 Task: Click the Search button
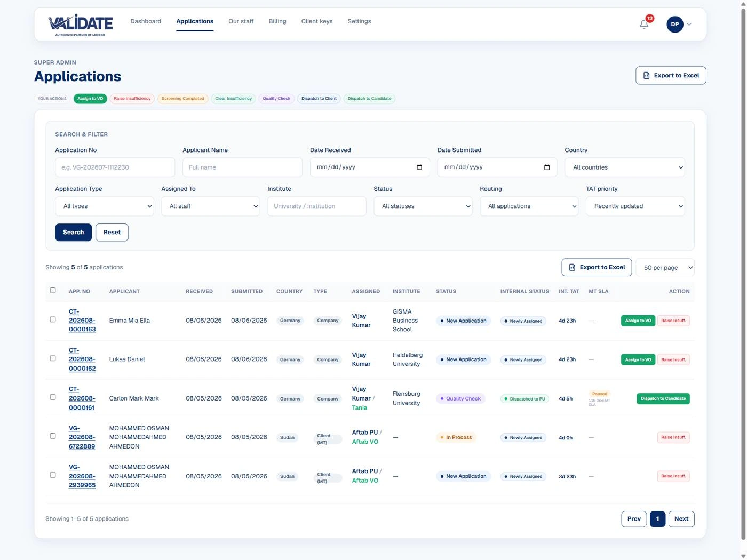74,233
